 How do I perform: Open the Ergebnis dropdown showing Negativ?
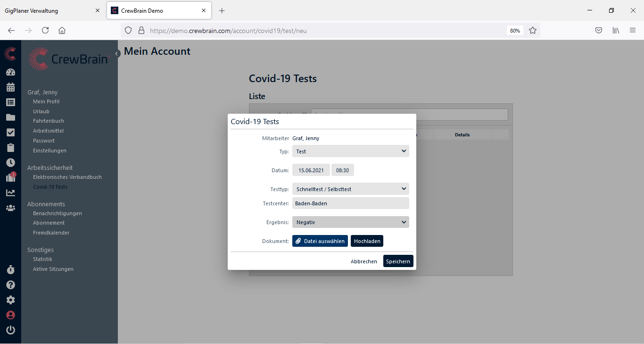(350, 222)
